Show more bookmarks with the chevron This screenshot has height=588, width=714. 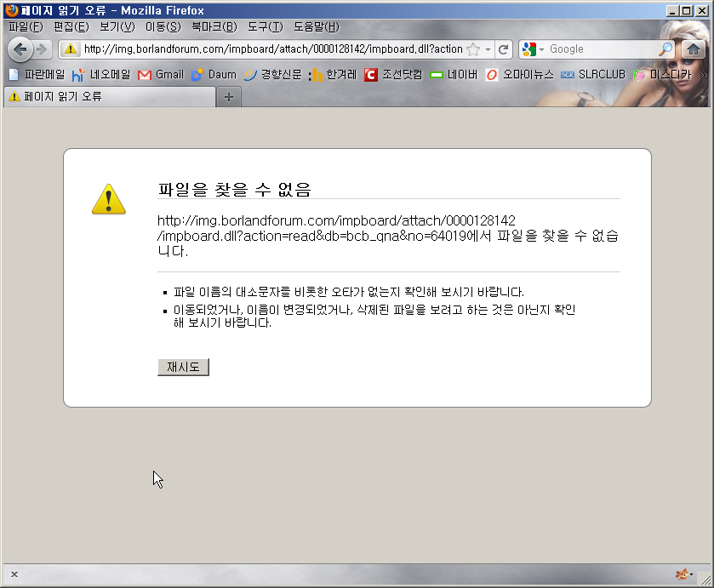[703, 75]
